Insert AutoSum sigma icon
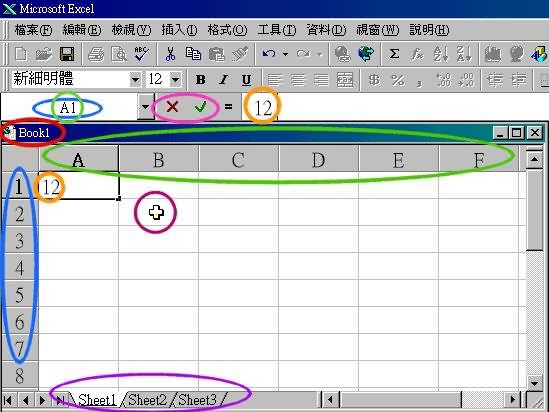Screen dimensions: 549x412 (x=394, y=54)
